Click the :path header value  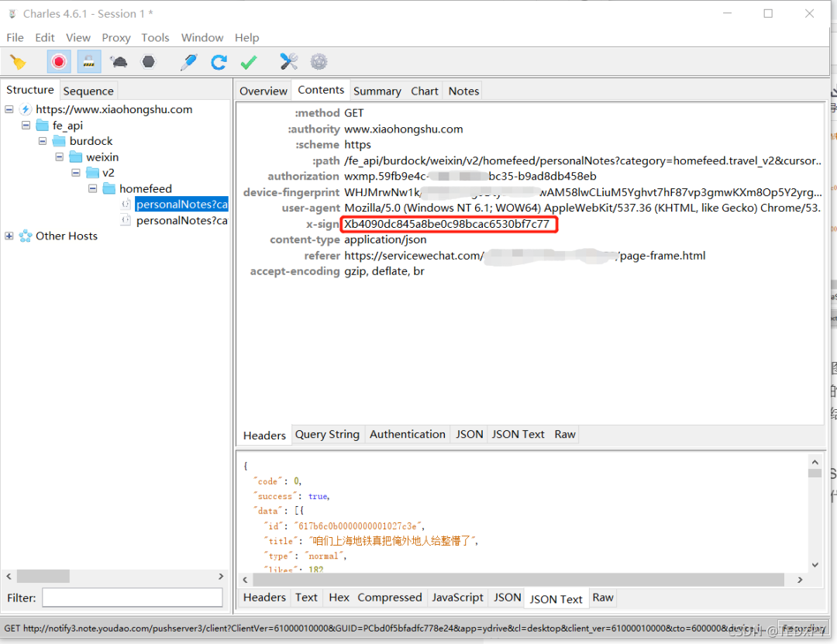click(x=583, y=160)
